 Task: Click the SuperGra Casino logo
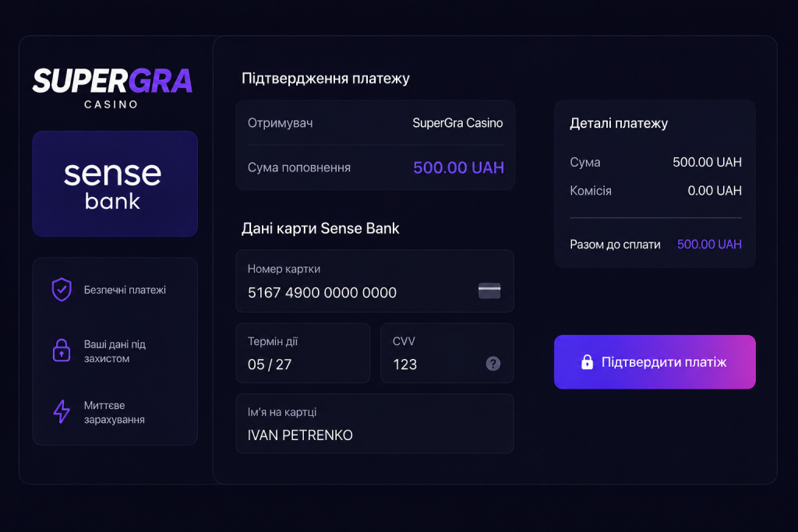112,88
